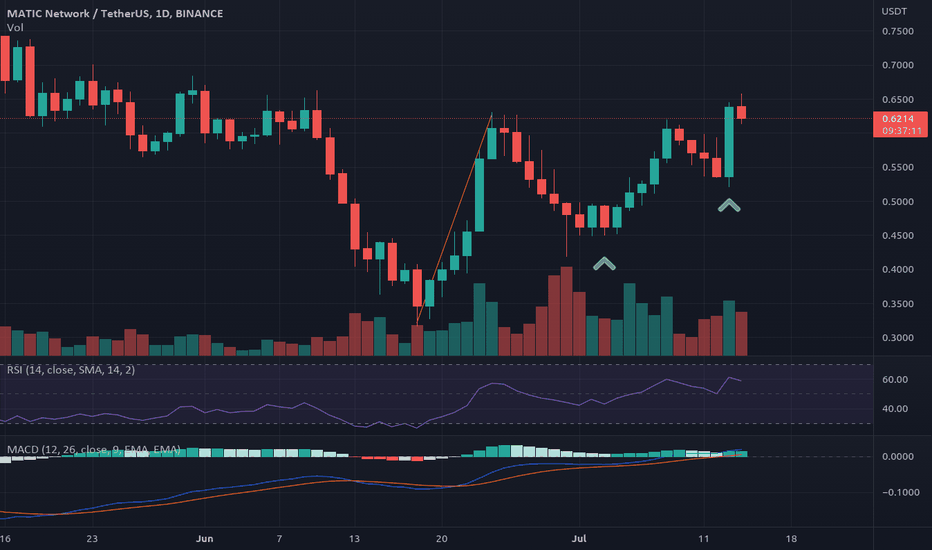
Task: Click the countdown timer 09:37:11
Action: coord(902,131)
